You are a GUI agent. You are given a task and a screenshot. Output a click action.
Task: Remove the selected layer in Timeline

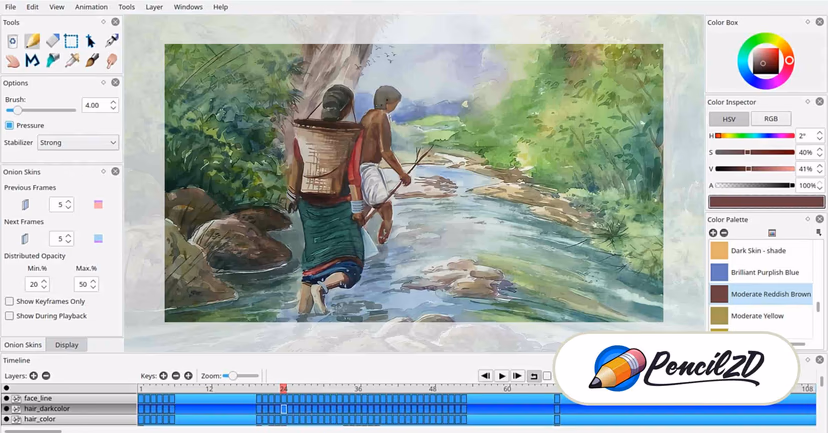pos(46,376)
